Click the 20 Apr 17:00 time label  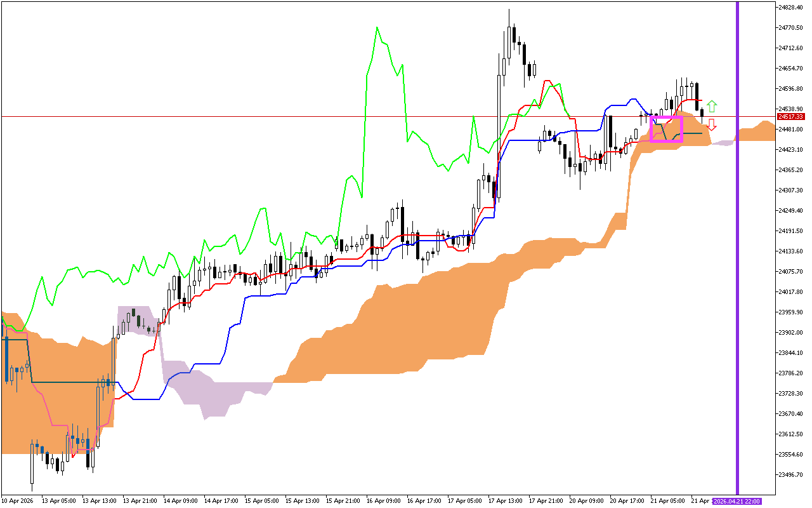click(x=626, y=501)
